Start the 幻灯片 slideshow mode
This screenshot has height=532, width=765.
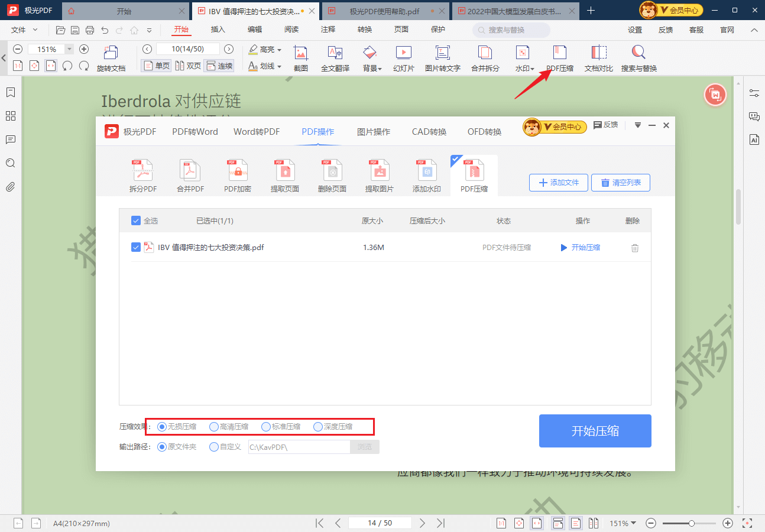click(x=404, y=59)
